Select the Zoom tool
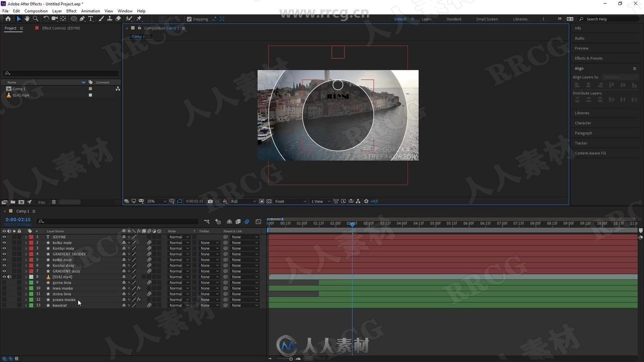The image size is (644, 362). coord(36,19)
